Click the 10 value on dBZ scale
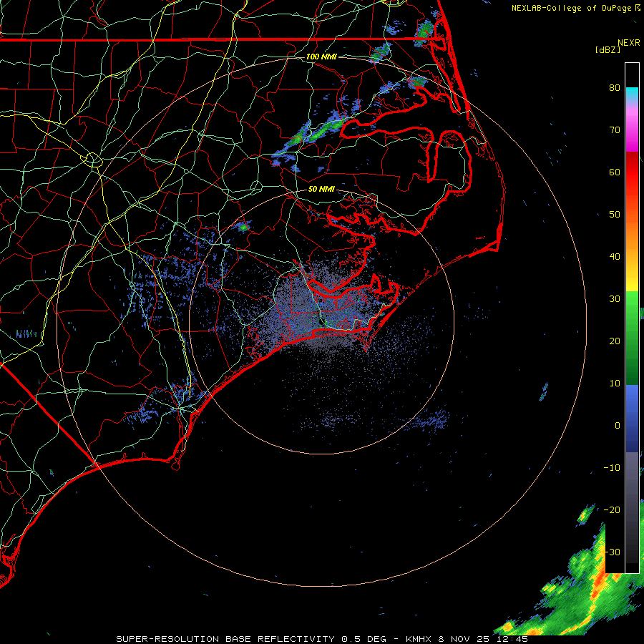Viewport: 644px width, 644px height. point(615,384)
